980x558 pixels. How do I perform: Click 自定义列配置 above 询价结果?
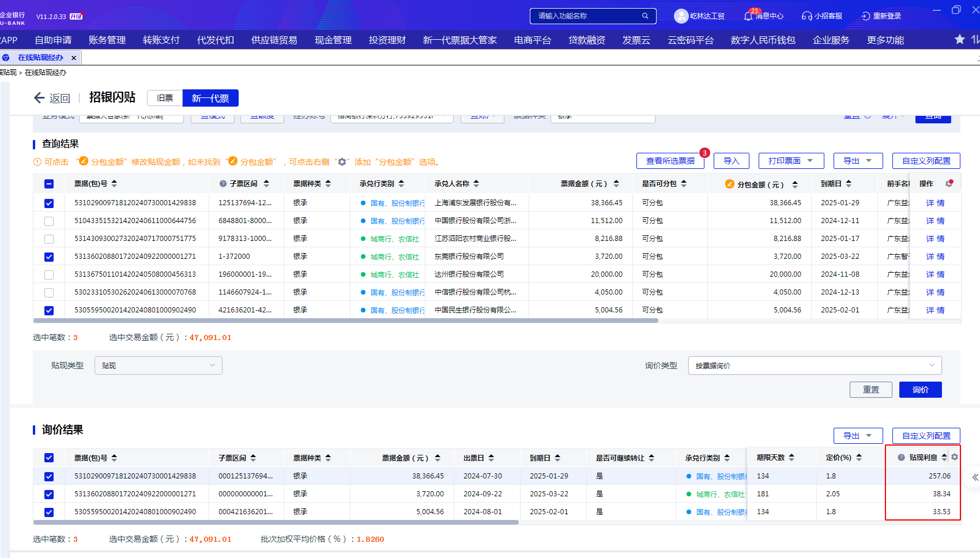926,436
